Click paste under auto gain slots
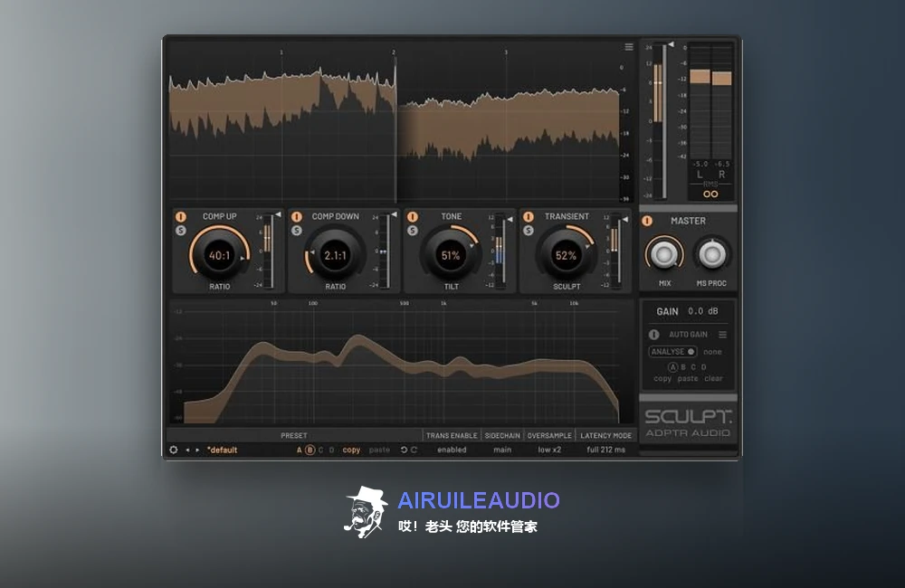The image size is (905, 588). pos(688,378)
